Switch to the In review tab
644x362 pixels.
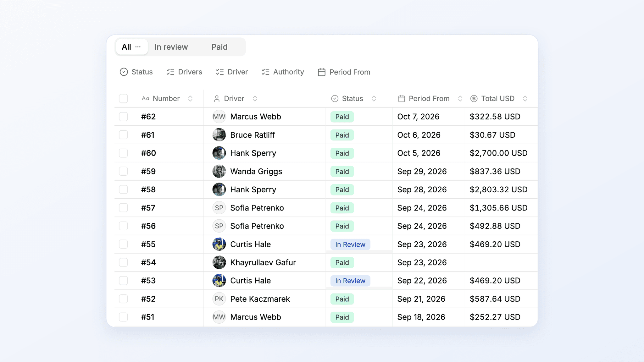click(x=171, y=47)
